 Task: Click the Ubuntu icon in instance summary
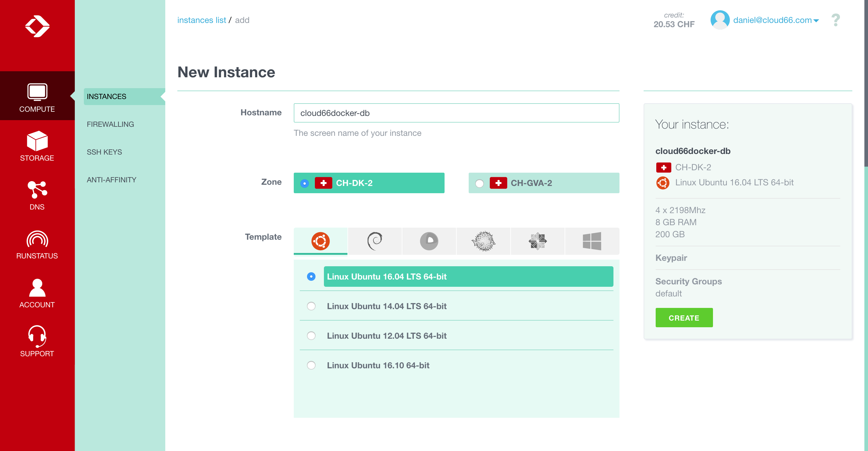[663, 183]
